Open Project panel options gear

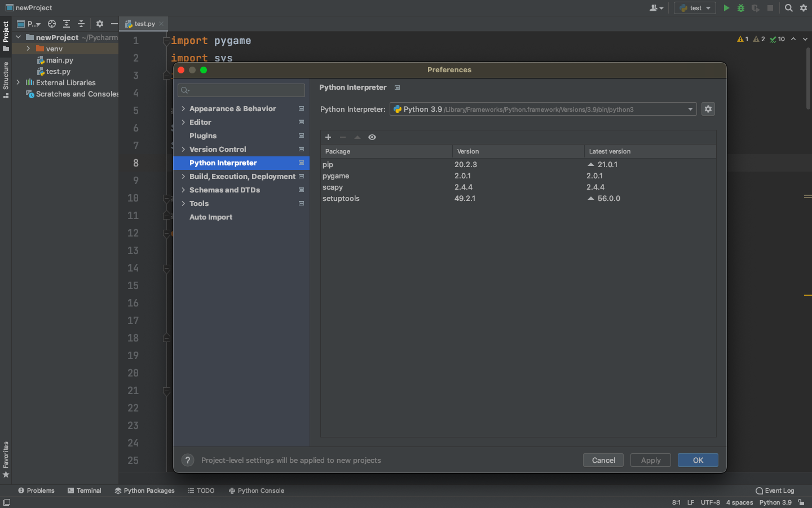point(100,24)
